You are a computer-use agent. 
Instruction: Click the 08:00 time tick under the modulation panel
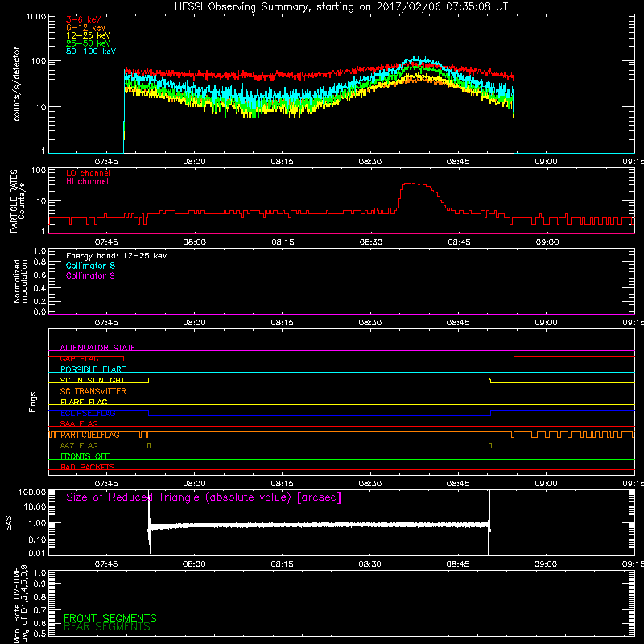(194, 323)
